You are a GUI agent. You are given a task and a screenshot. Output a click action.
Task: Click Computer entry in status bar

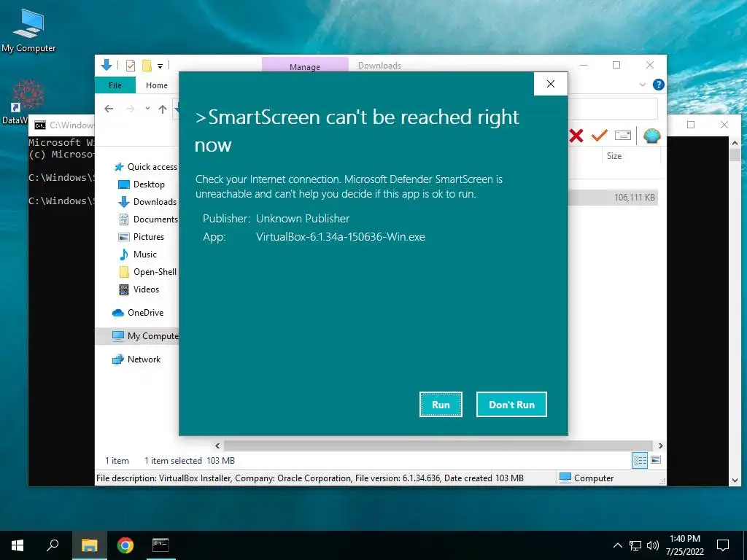(586, 478)
